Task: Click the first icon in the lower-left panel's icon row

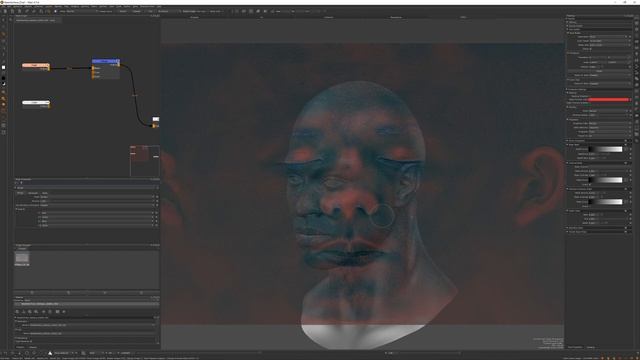Action: point(18,311)
